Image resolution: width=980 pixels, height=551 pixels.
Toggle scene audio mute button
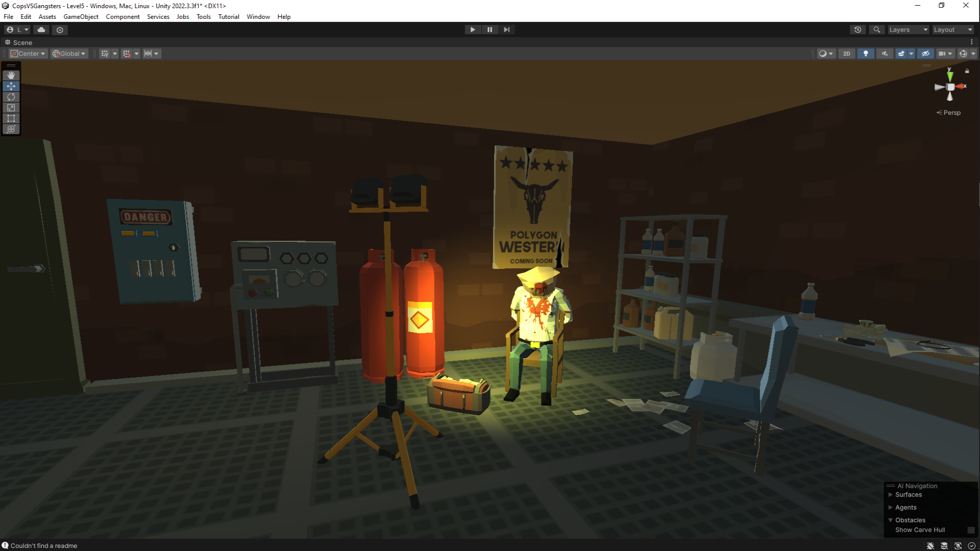885,54
